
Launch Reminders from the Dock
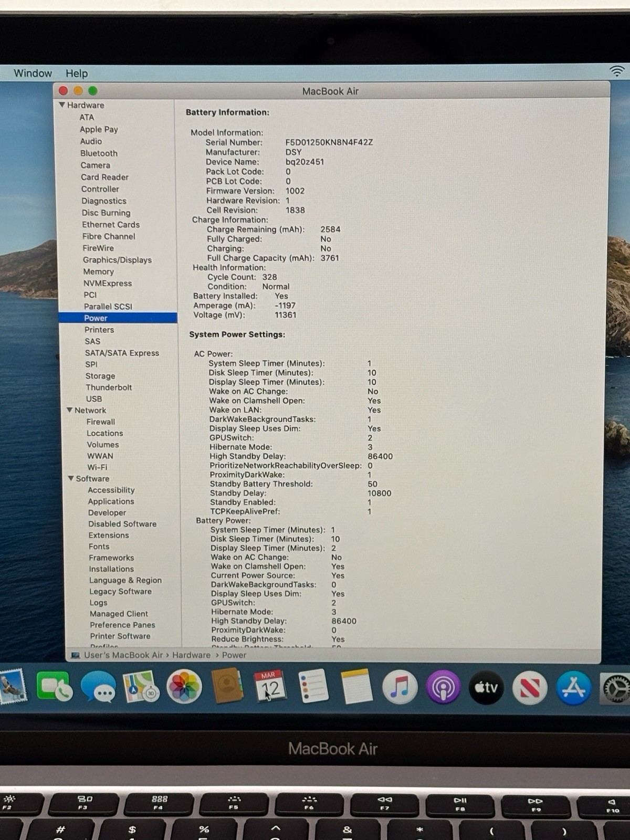(x=313, y=686)
